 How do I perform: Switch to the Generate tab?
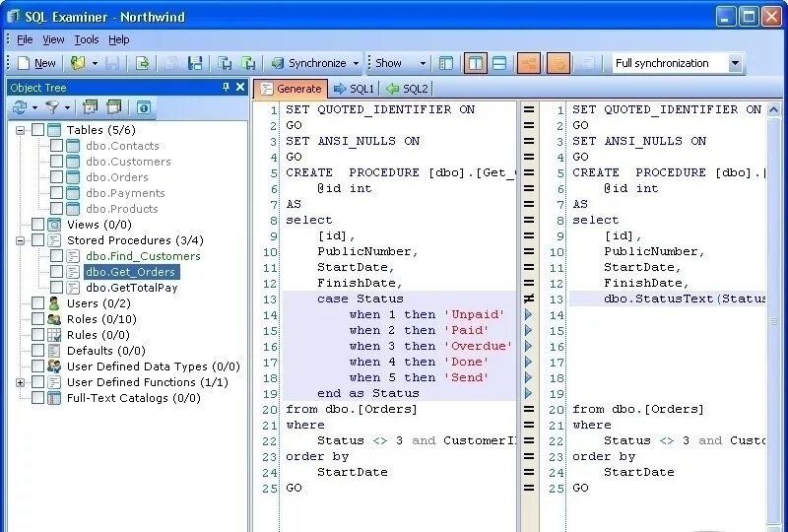click(291, 89)
